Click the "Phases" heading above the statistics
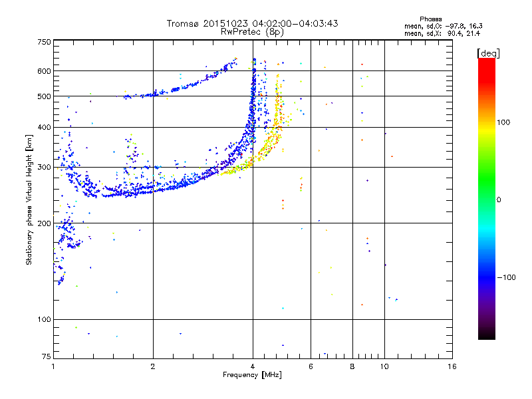 coord(430,19)
